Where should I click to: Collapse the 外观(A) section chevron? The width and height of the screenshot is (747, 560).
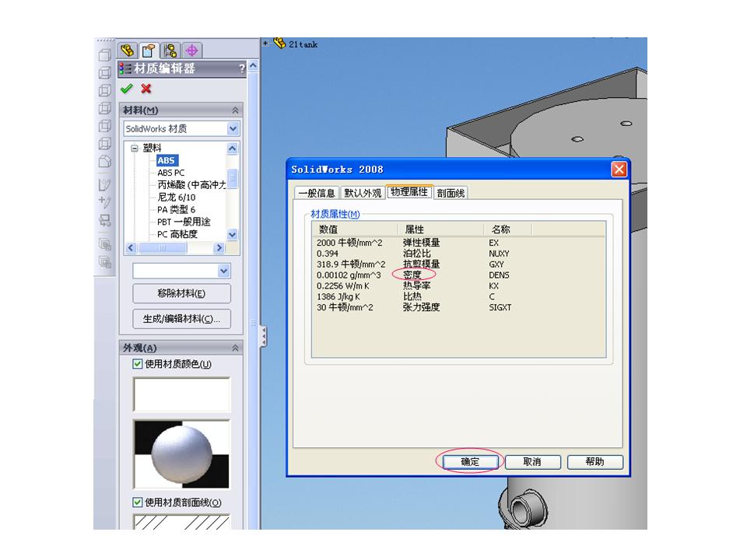click(235, 348)
